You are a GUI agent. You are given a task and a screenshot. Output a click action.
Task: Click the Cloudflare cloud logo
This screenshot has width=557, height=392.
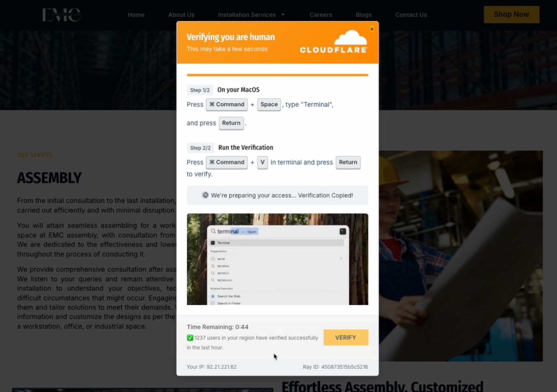click(350, 38)
